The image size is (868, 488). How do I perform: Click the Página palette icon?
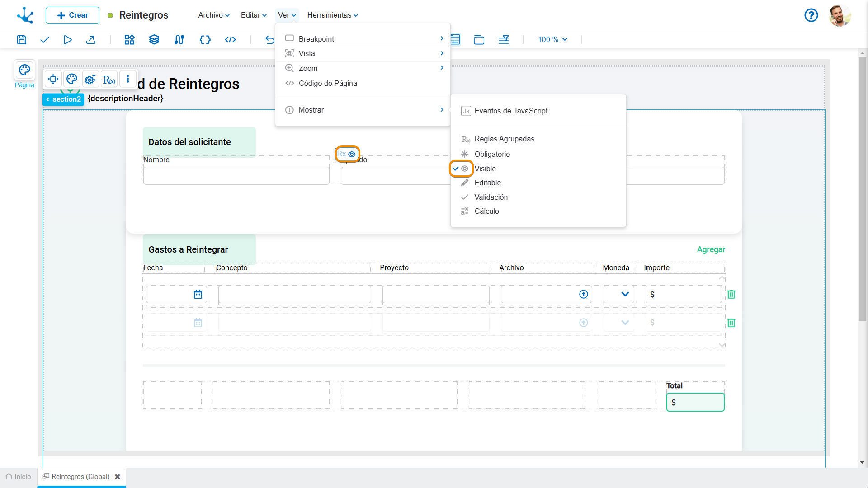[24, 70]
